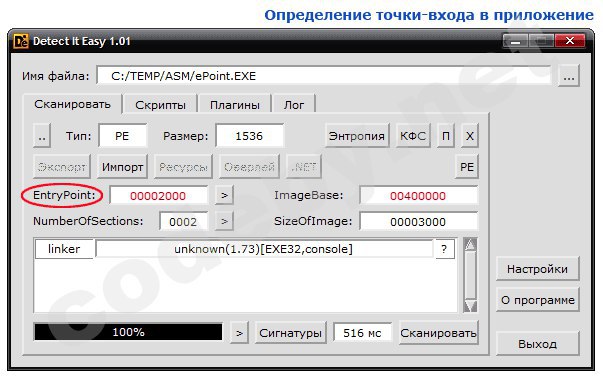Open the Плагины tab

235,105
